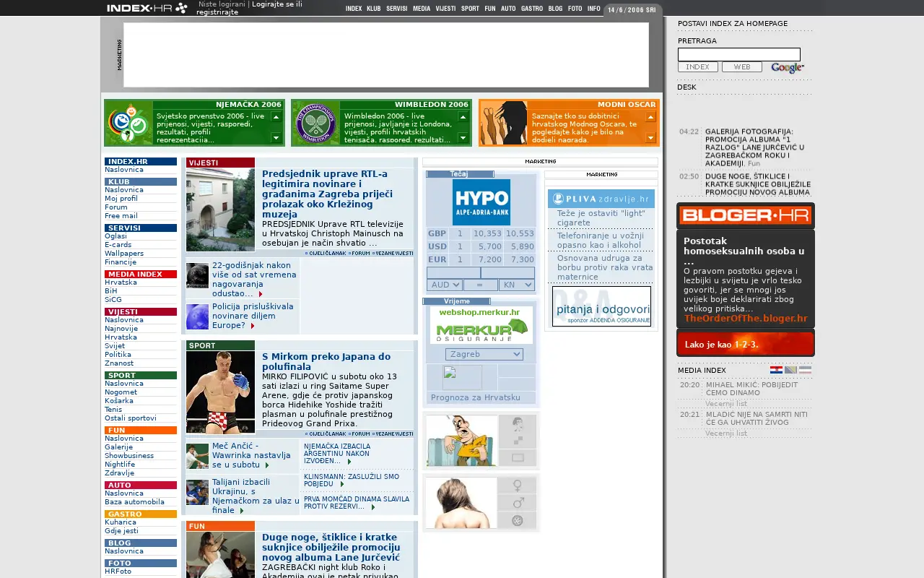
Task: Open KLUB in top navigation
Action: [373, 9]
